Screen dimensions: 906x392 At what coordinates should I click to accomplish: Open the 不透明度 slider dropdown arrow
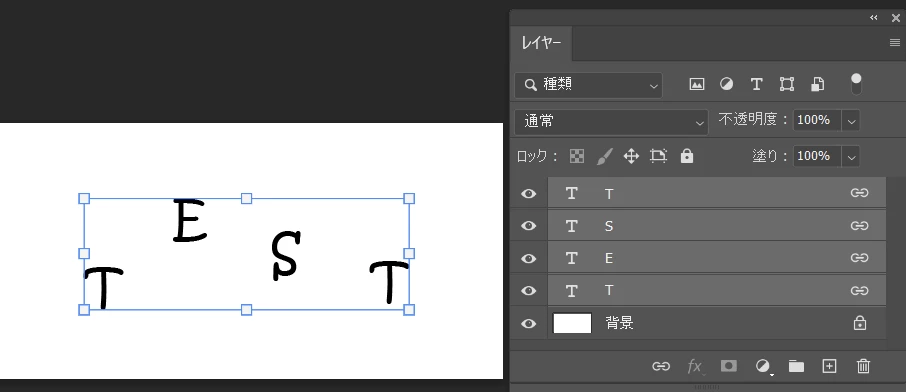851,121
